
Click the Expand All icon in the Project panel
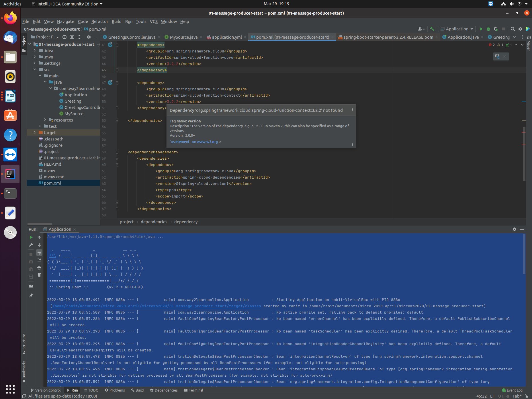(x=72, y=37)
